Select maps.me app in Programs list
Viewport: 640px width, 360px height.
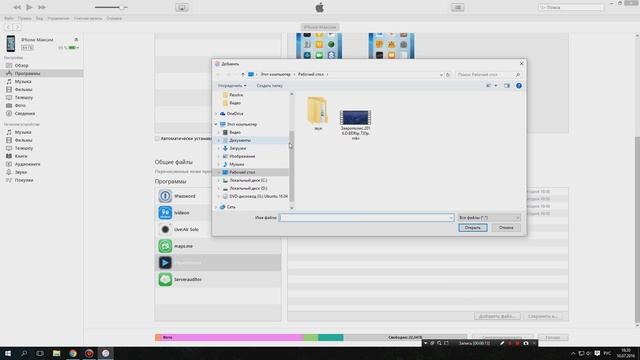pos(218,246)
